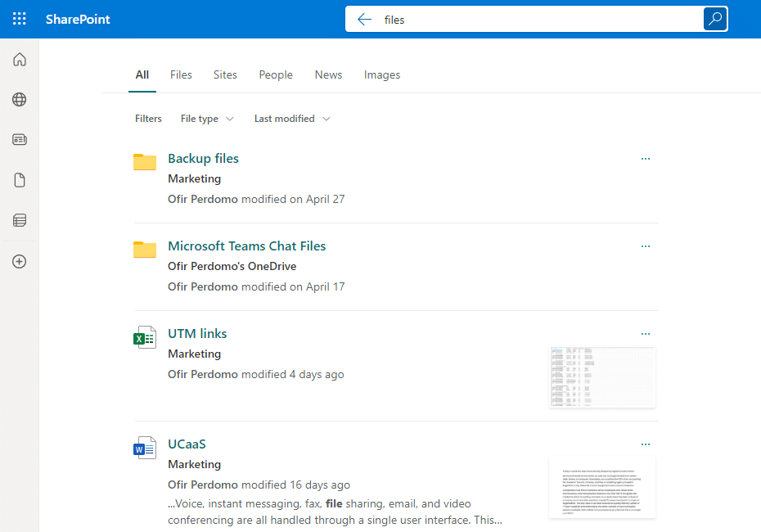This screenshot has height=532, width=761.
Task: Click 'Ofir Perdomo modified 16 days ago' text
Action: click(259, 485)
